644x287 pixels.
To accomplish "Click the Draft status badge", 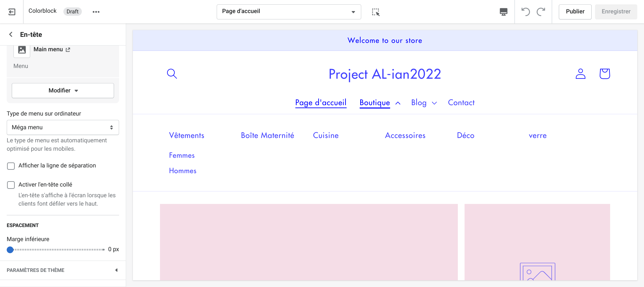I will [x=72, y=12].
